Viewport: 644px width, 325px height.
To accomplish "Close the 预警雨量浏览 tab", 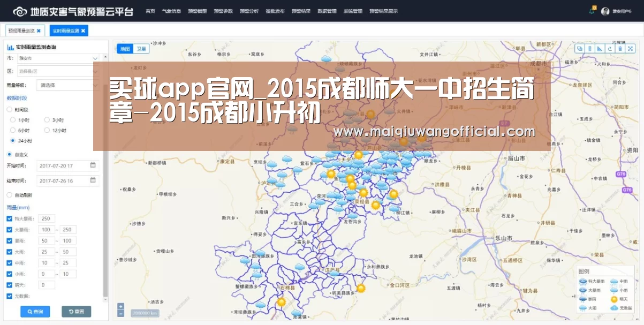I will click(x=39, y=31).
